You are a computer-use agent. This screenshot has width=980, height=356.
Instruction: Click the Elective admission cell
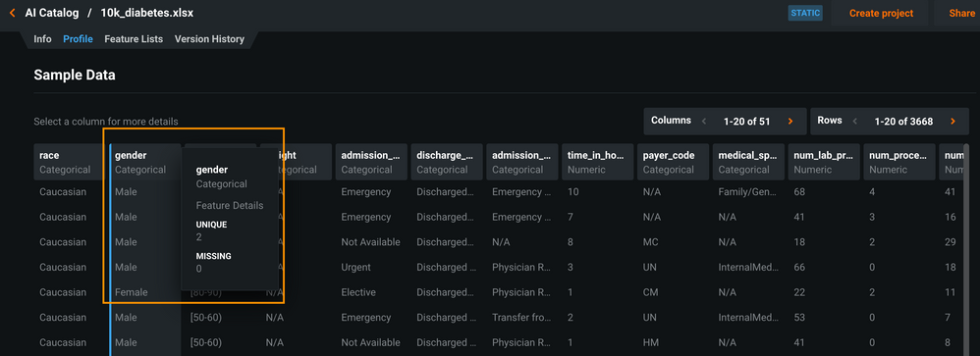pyautogui.click(x=358, y=292)
